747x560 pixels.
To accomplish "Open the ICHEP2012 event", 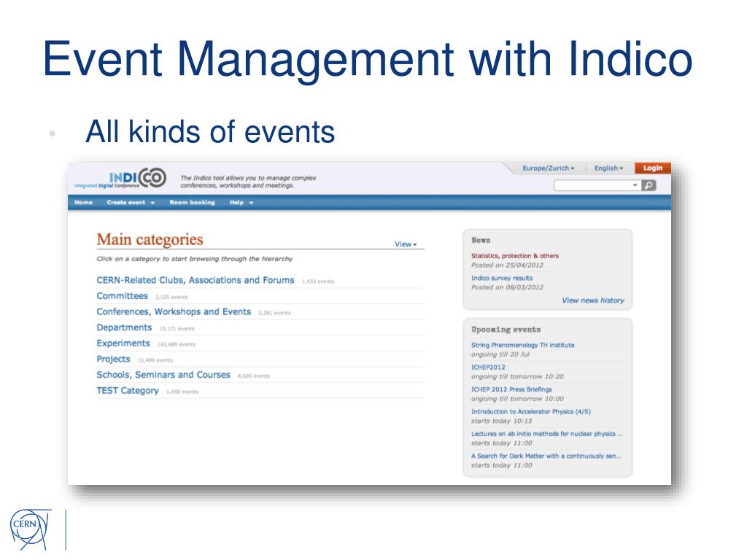I will point(488,367).
